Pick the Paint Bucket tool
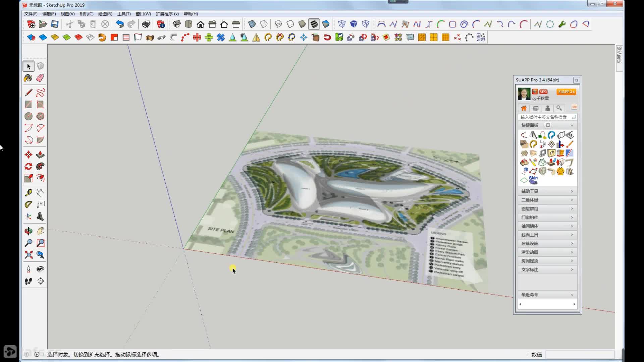The width and height of the screenshot is (644, 362). click(28, 78)
